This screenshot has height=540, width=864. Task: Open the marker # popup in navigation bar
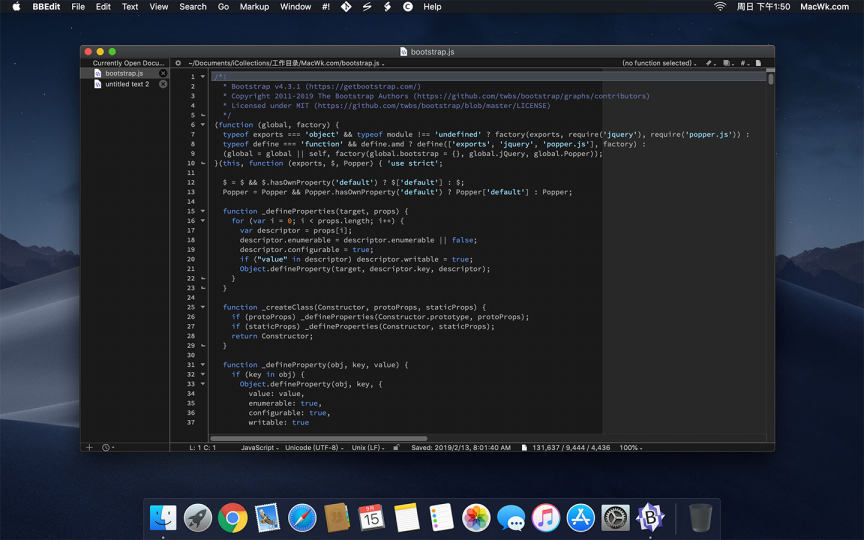746,63
